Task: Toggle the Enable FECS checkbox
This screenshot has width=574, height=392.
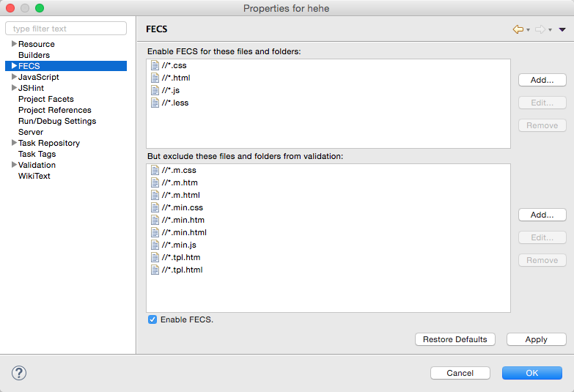Action: click(x=152, y=319)
